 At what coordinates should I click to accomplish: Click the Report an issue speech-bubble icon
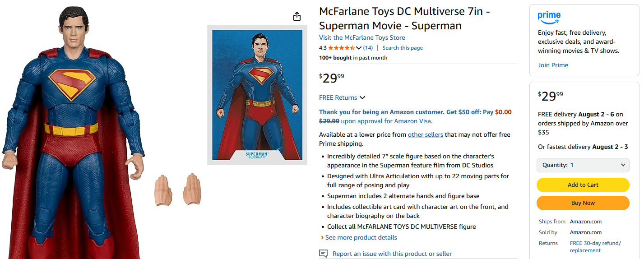pyautogui.click(x=323, y=254)
